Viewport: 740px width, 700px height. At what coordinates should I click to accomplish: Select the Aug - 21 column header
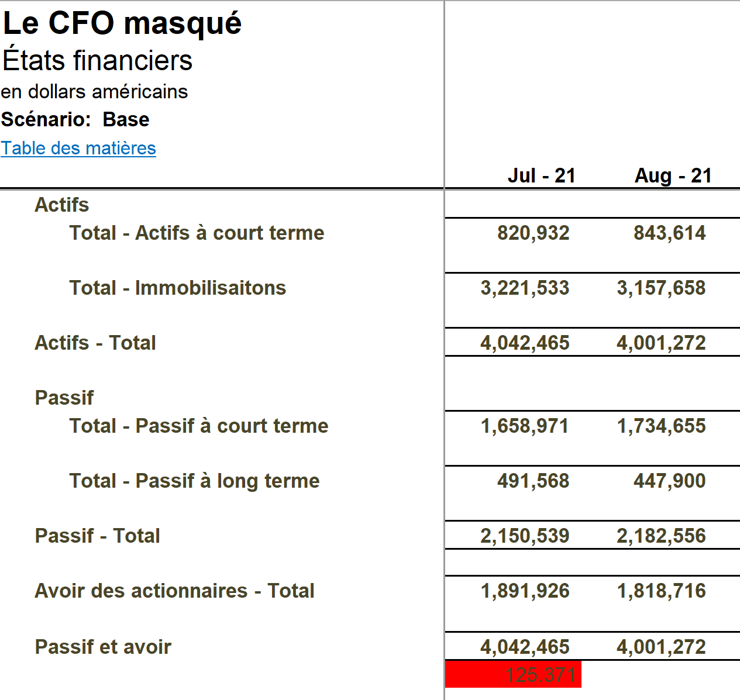coord(673,175)
